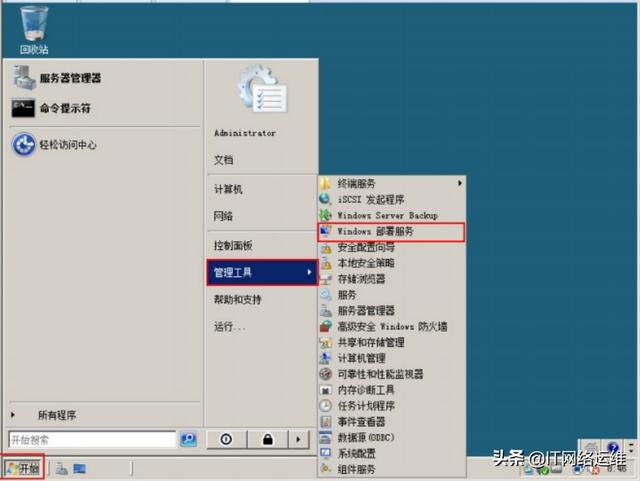The height and width of the screenshot is (481, 640).
Task: Launch the Command Prompt icon
Action: 23,108
